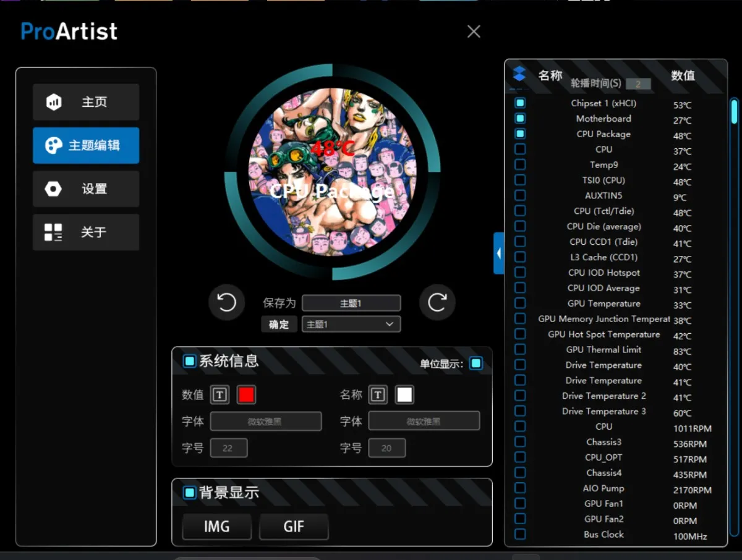
Task: Enable the Bus Clock checkbox
Action: click(520, 534)
